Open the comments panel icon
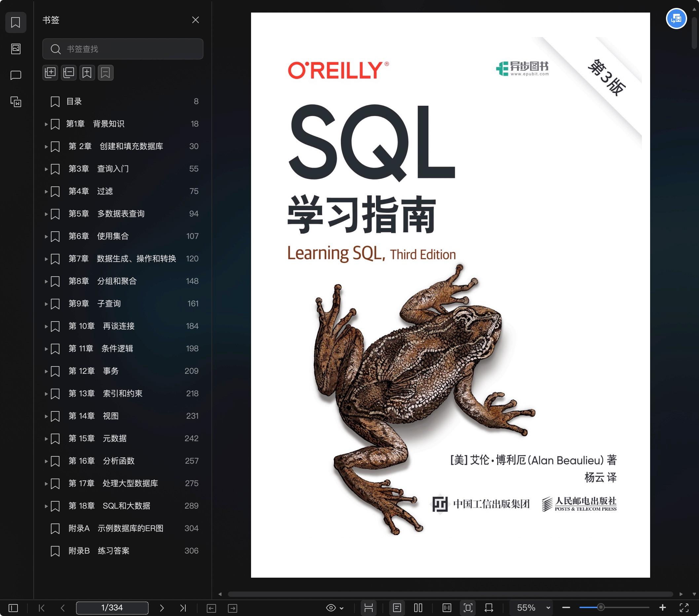The image size is (699, 616). point(16,75)
